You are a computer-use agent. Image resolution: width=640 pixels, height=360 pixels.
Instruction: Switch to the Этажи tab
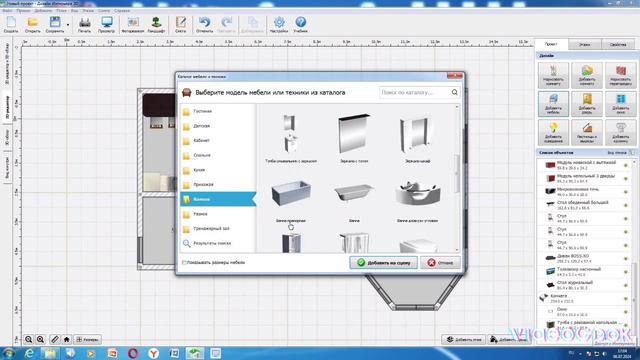(584, 44)
